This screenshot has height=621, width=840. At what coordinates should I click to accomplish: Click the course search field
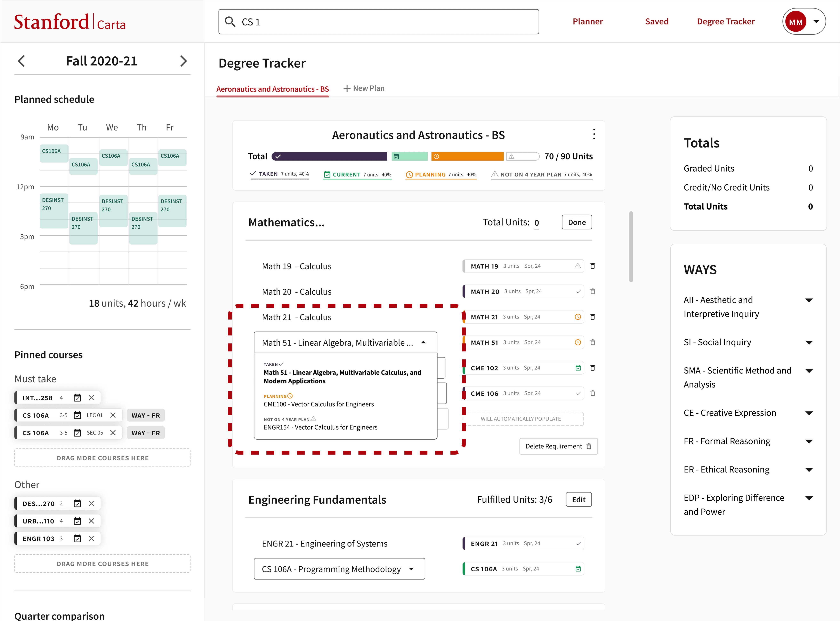coord(379,22)
